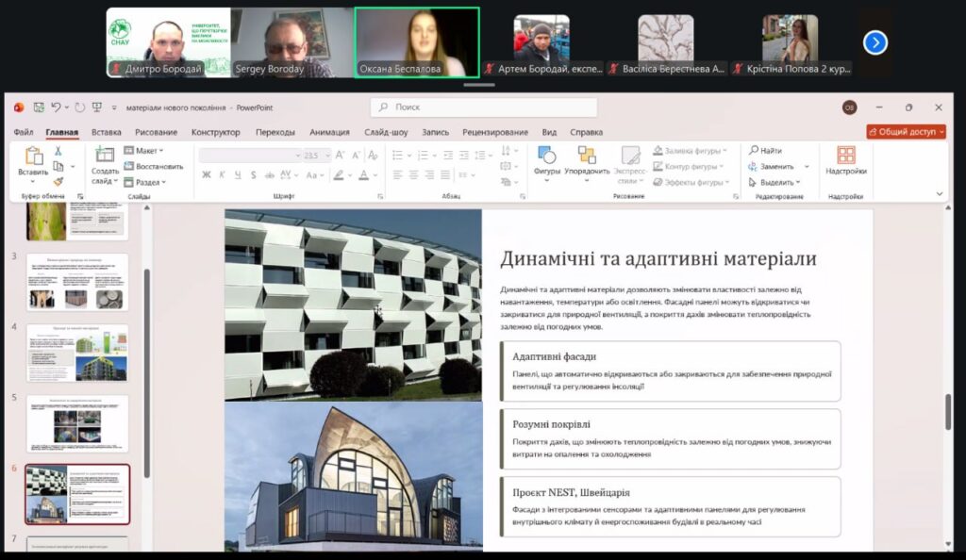Screen dimensions: 966x560
Task: Click the Arrange (Упорядочить) icon
Action: click(587, 156)
